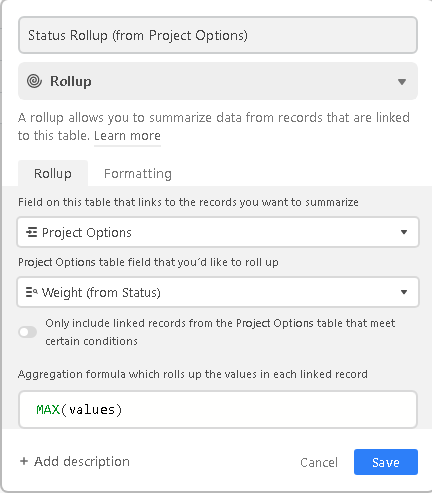Select the Rollup tab
This screenshot has height=493, width=432.
point(53,173)
